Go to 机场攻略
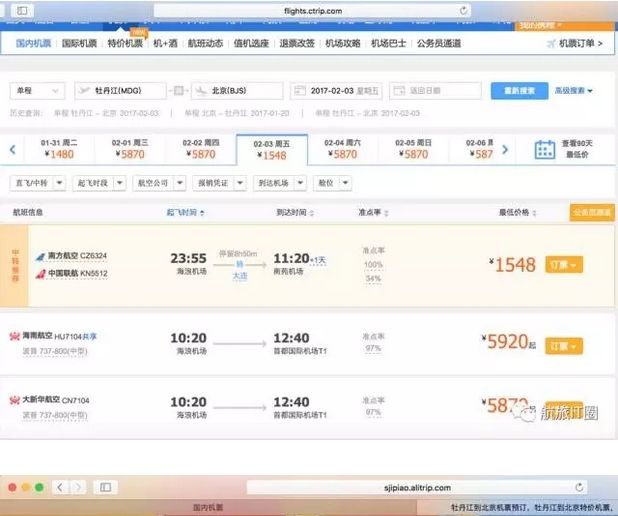This screenshot has width=618, height=516. 343,43
